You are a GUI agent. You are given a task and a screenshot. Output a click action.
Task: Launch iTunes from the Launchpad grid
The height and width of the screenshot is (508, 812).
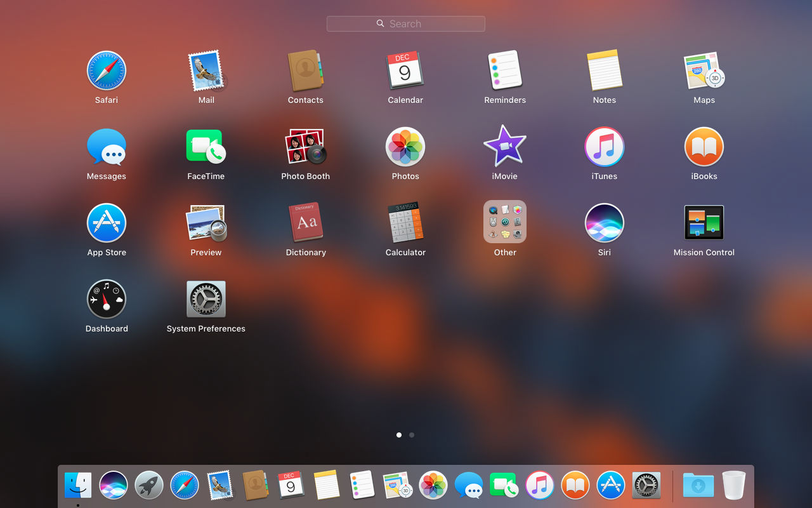coord(605,147)
